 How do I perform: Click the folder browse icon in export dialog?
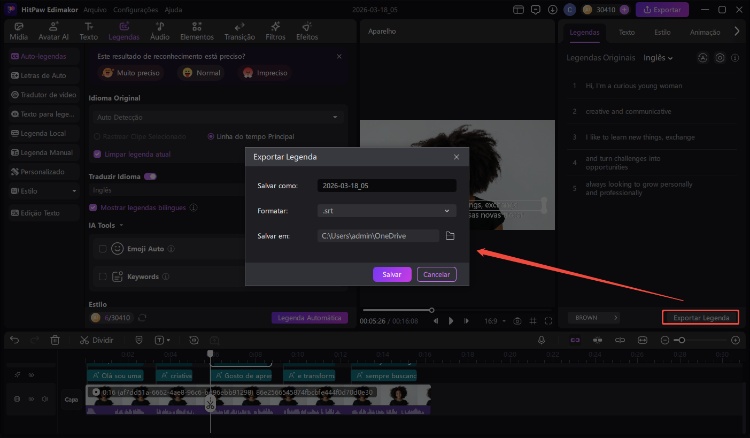(x=450, y=236)
